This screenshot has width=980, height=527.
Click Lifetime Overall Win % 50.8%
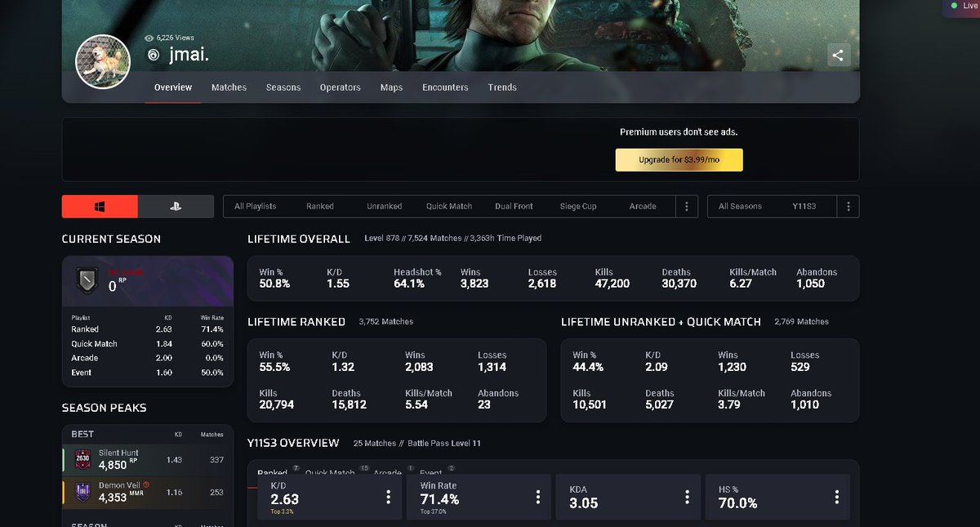[x=274, y=279]
